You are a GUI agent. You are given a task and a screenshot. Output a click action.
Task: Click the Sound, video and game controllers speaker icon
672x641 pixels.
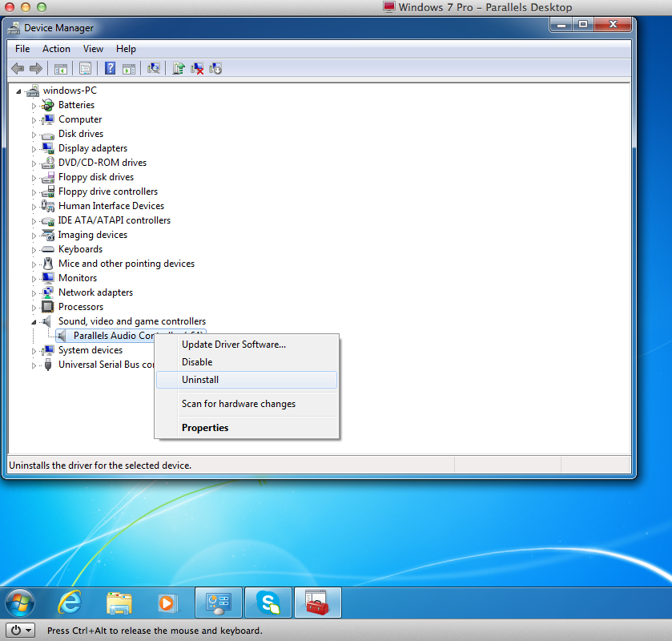[x=47, y=321]
